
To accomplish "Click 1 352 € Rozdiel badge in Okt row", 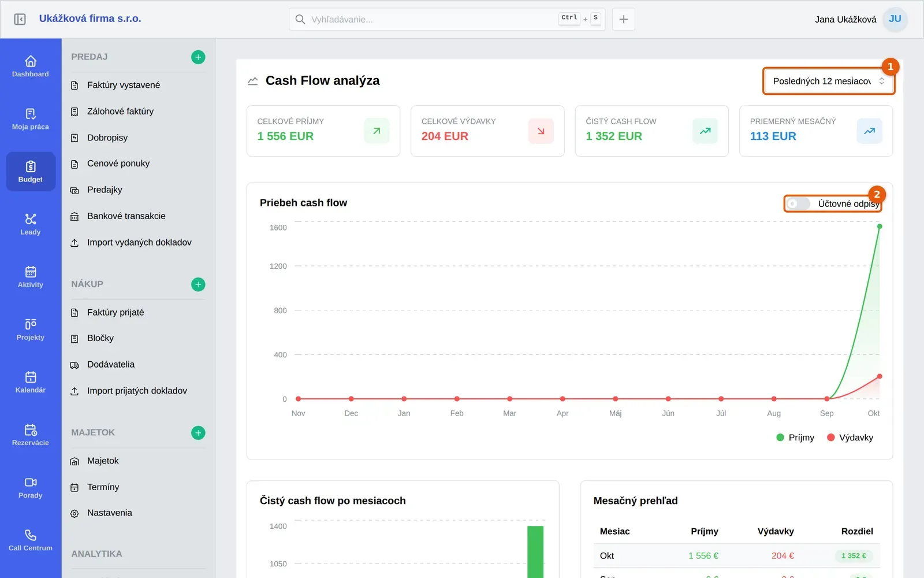I will click(x=854, y=555).
